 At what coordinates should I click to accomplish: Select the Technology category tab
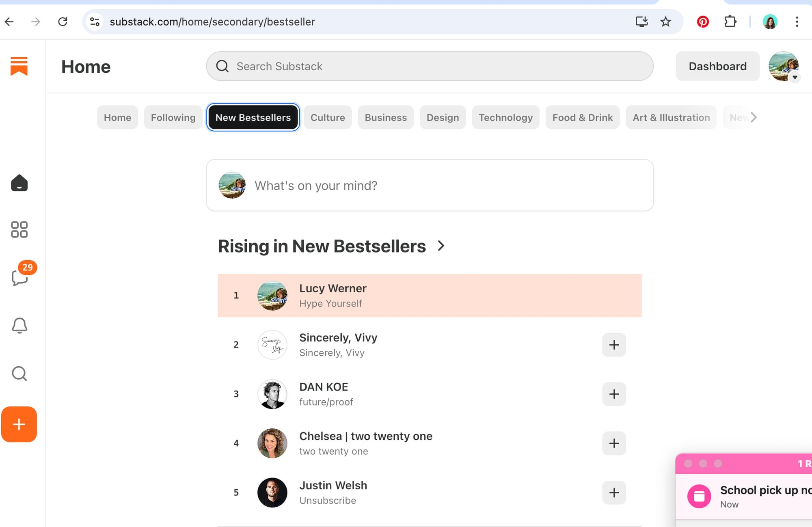tap(505, 117)
